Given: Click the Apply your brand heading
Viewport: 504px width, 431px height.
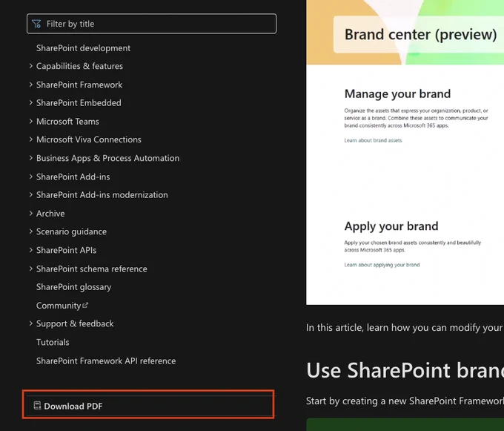Looking at the screenshot, I should coord(391,226).
